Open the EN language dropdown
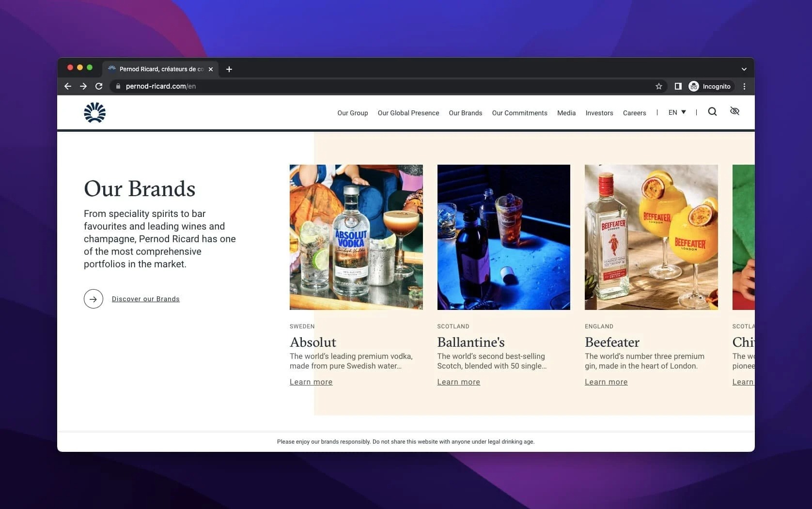 [676, 112]
